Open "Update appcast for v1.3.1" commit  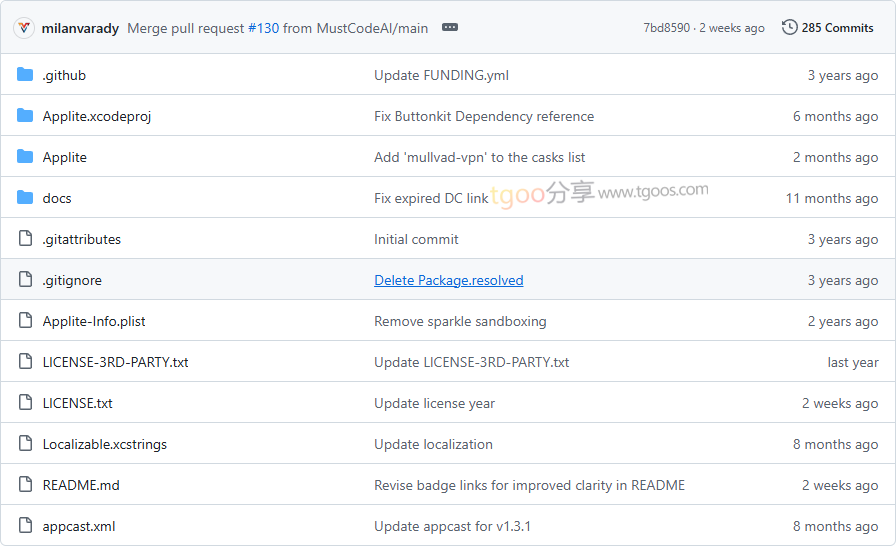pos(452,526)
